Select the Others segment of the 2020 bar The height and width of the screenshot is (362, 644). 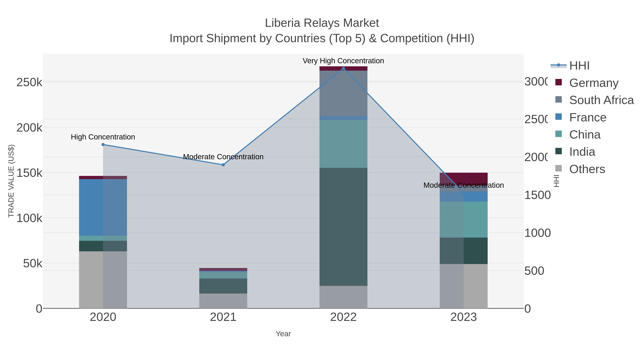(103, 280)
